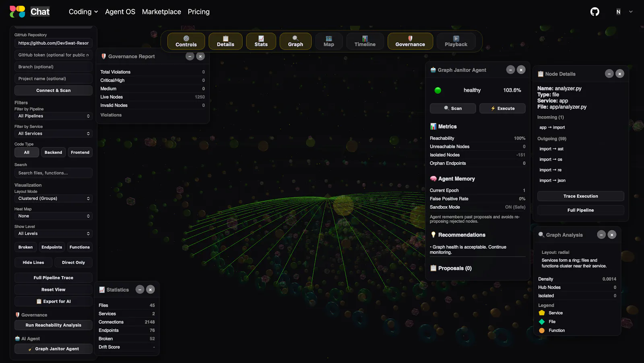
Task: Close the Graph Analysis panel
Action: click(x=612, y=235)
